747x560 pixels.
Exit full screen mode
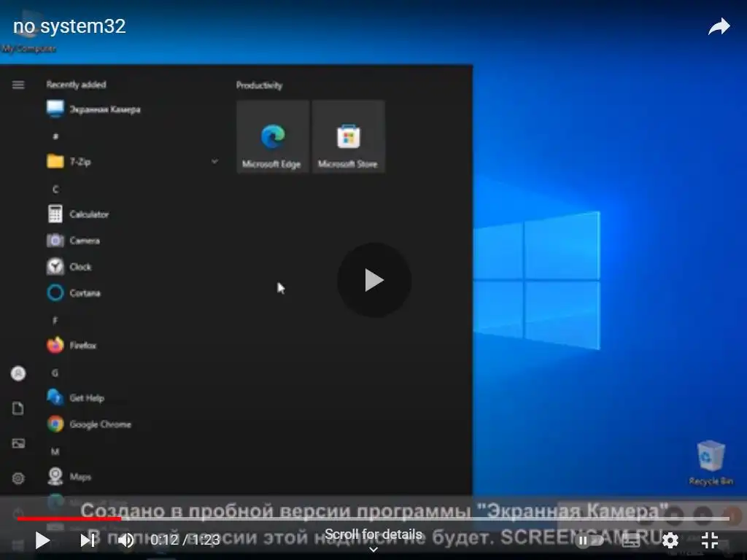tap(709, 540)
